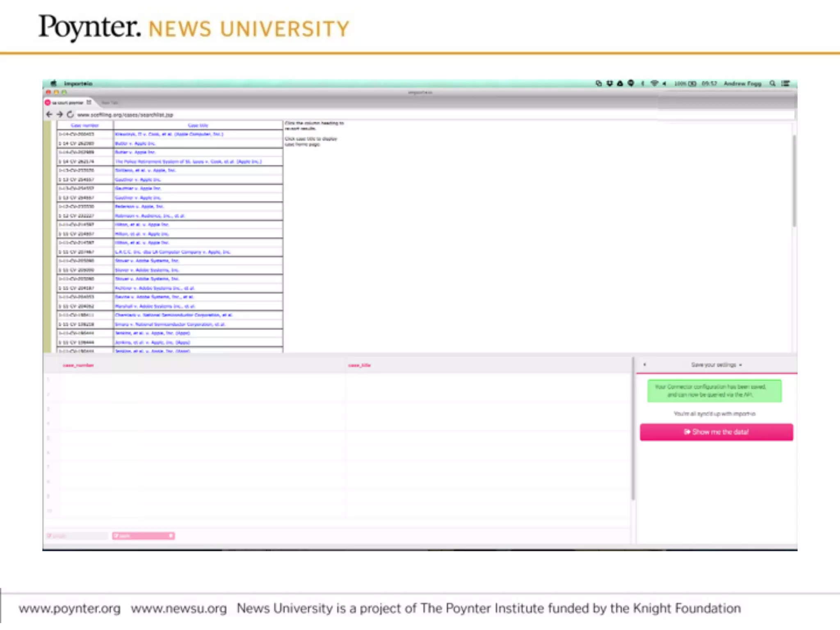This screenshot has width=840, height=630.
Task: Switch to the 'us court poynter' tab
Action: [x=68, y=102]
